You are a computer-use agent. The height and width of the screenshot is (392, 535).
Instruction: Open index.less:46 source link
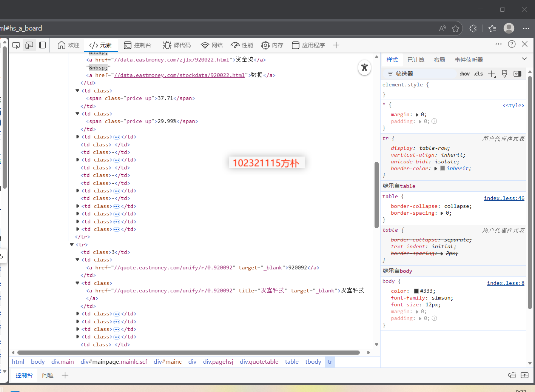tap(504, 198)
